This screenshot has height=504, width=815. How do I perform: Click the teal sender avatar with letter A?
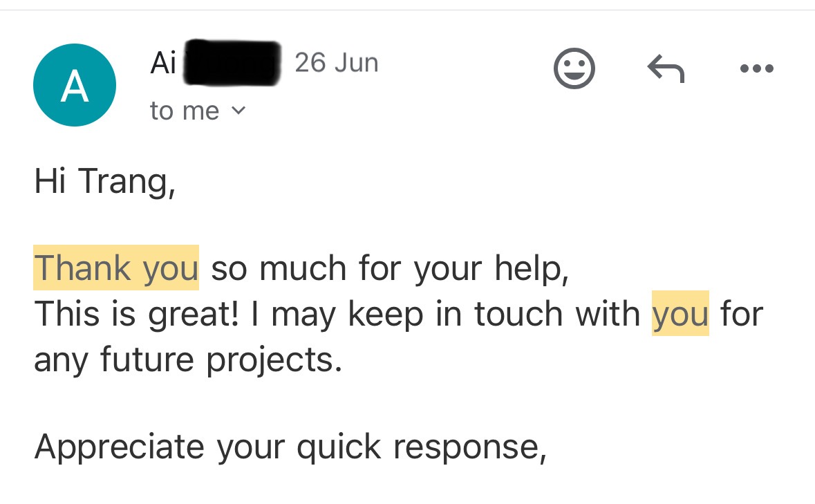[75, 85]
